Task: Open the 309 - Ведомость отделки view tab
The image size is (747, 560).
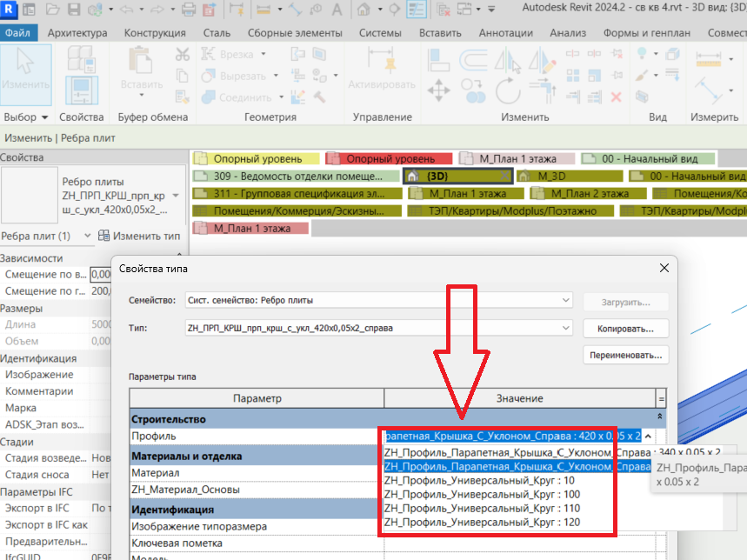Action: 296,177
